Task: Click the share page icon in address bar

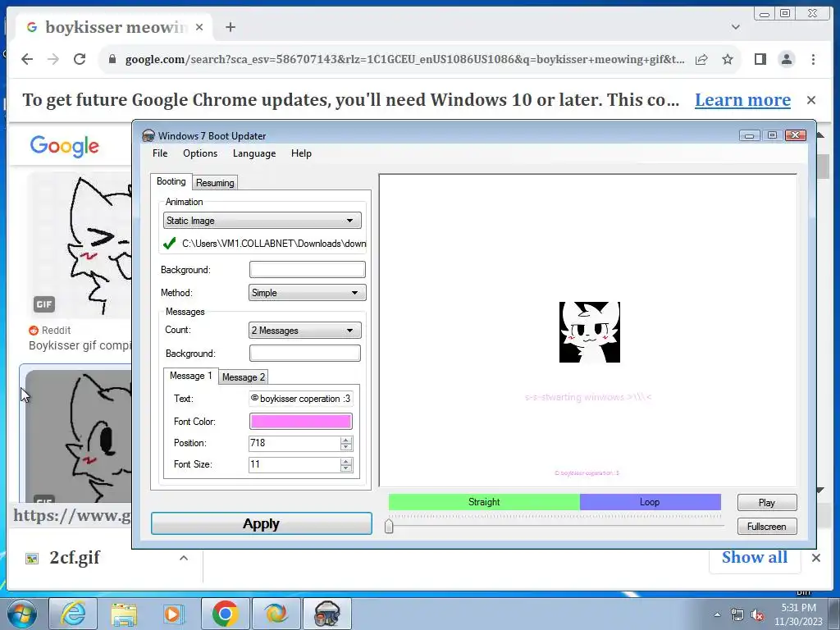Action: coord(701,59)
